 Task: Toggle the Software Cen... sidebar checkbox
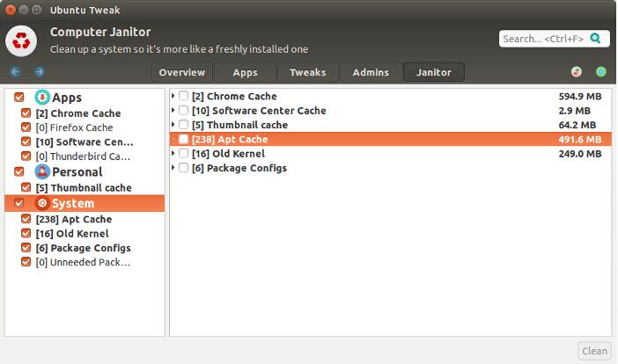(26, 142)
